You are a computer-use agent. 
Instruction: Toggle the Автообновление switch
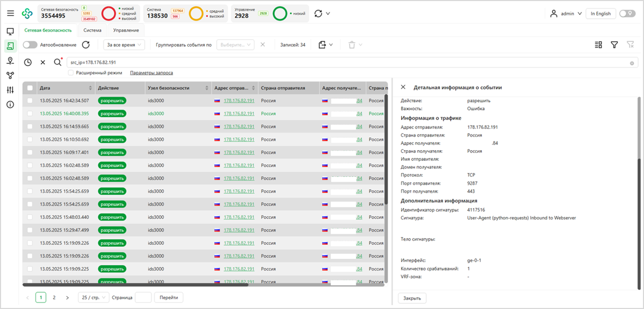[x=30, y=45]
